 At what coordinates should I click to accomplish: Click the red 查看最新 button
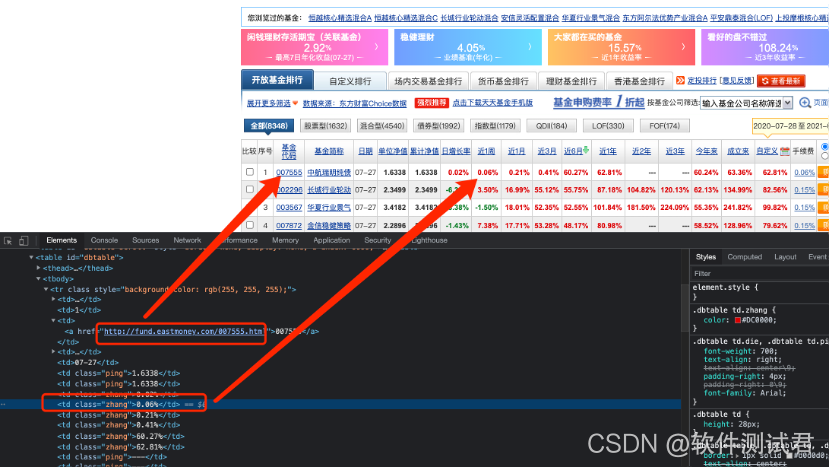(x=781, y=81)
